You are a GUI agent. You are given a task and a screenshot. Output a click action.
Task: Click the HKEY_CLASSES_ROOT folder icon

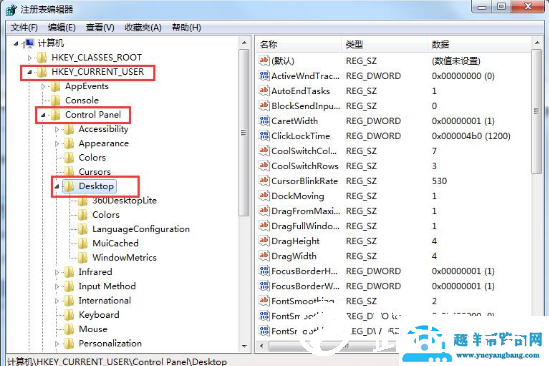42,57
